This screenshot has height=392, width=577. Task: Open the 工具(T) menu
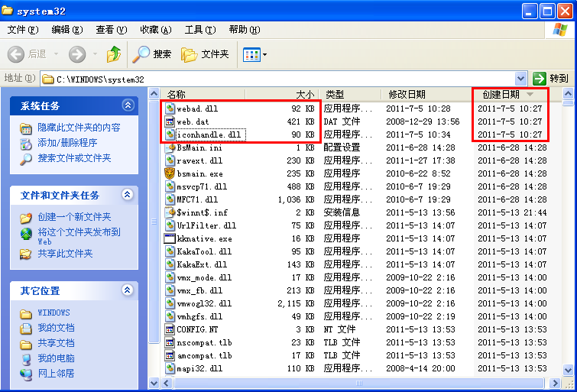pyautogui.click(x=199, y=30)
